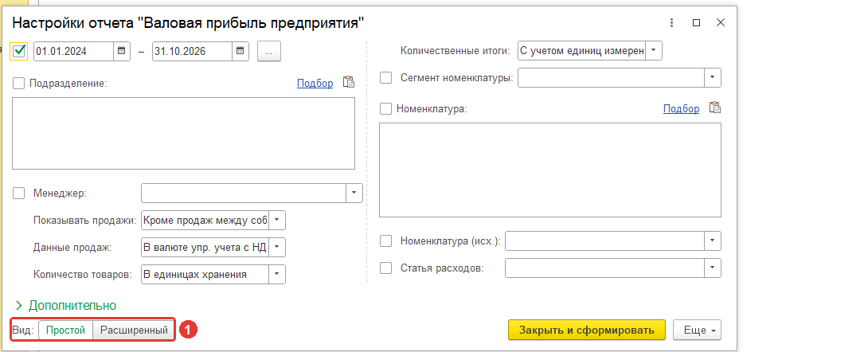868x352 pixels.
Task: Switch view to Расширенный
Action: (x=134, y=330)
